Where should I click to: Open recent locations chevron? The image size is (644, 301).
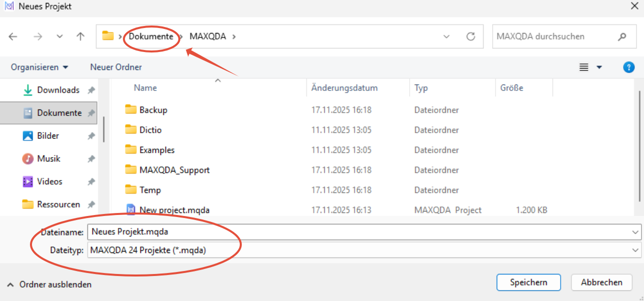coord(60,36)
